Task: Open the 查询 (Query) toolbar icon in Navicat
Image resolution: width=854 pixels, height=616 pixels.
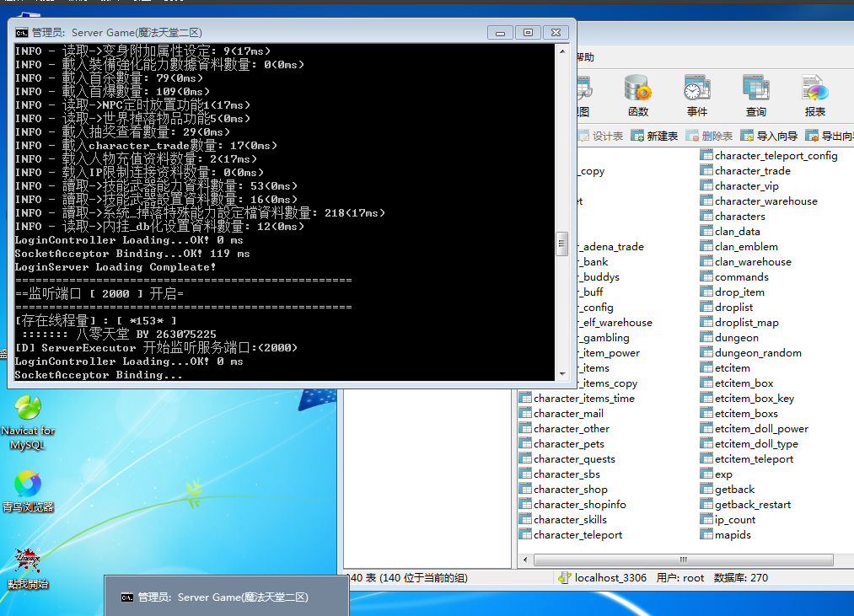Action: (756, 96)
